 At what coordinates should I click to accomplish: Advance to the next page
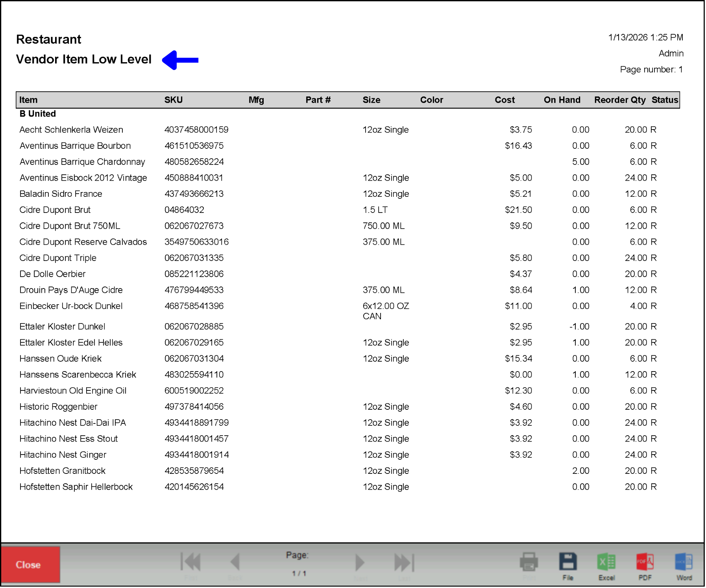(x=360, y=562)
